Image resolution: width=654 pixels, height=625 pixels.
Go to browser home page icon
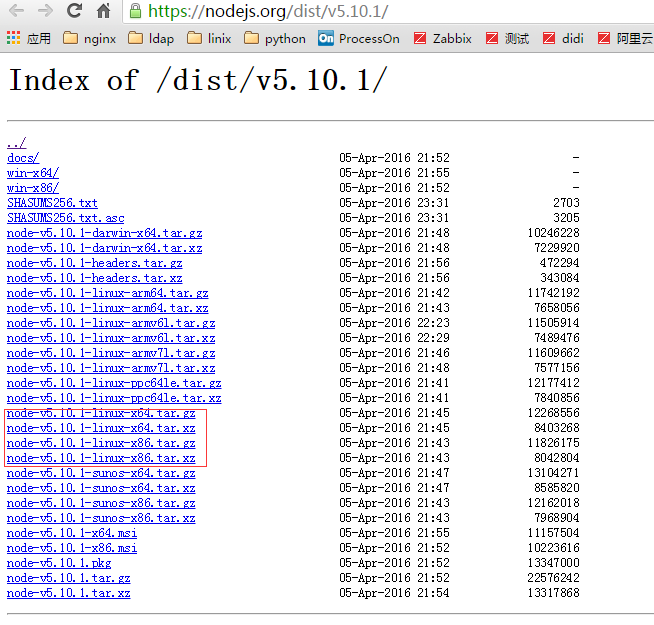tap(103, 12)
